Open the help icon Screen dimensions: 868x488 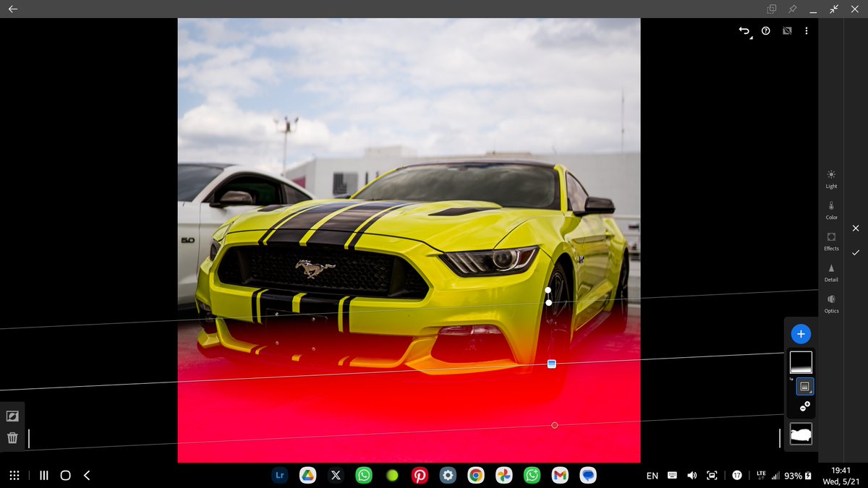pyautogui.click(x=766, y=31)
